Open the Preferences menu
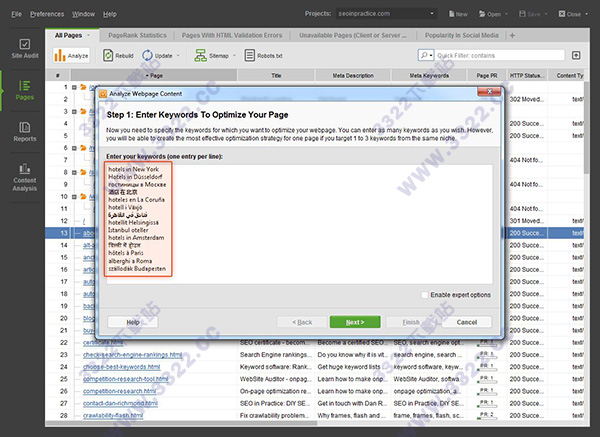The image size is (600, 437). [x=46, y=15]
